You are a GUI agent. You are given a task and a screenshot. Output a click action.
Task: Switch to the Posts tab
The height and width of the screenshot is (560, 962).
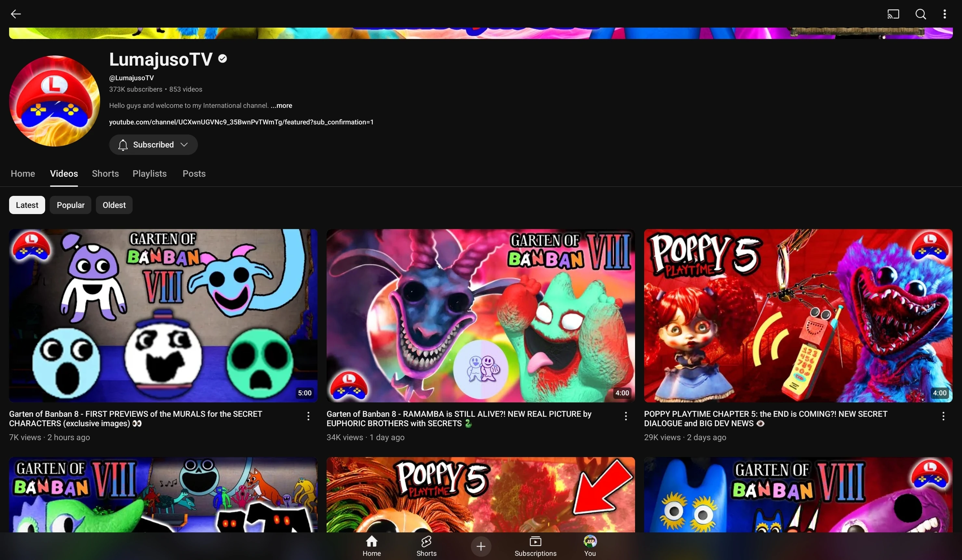(194, 173)
